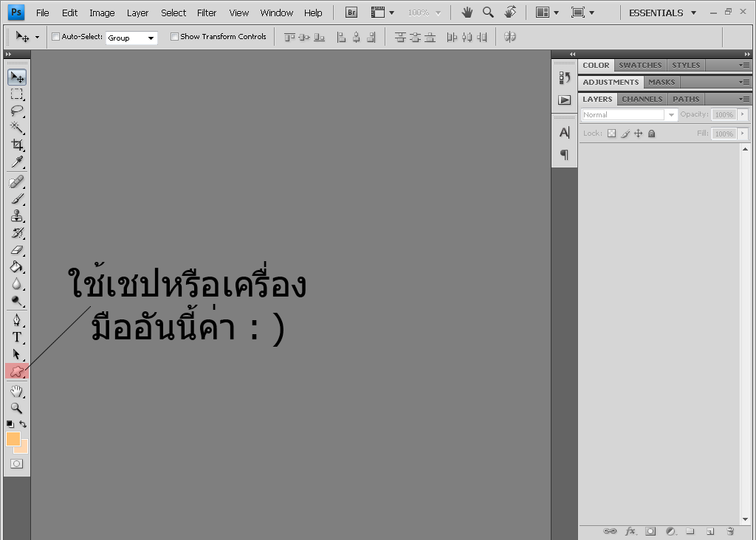Image resolution: width=756 pixels, height=540 pixels.
Task: Select the Crop tool
Action: 17,145
